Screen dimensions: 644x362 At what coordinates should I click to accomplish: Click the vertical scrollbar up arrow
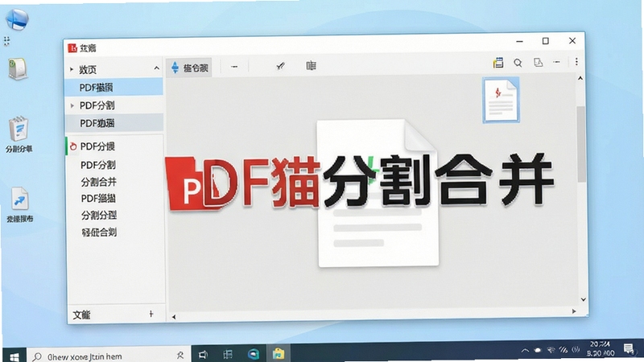pyautogui.click(x=580, y=78)
